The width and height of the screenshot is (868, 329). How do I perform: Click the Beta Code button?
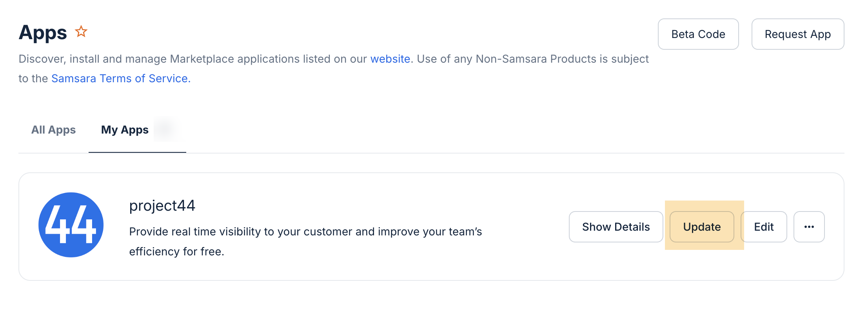click(698, 34)
